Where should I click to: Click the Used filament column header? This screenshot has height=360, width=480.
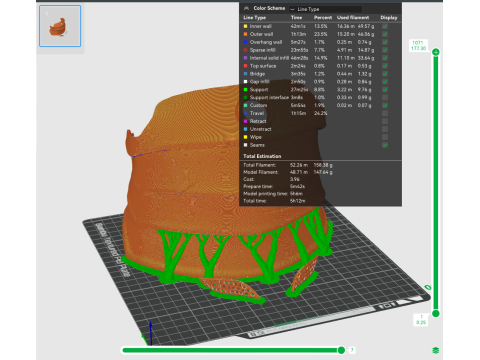coord(353,18)
